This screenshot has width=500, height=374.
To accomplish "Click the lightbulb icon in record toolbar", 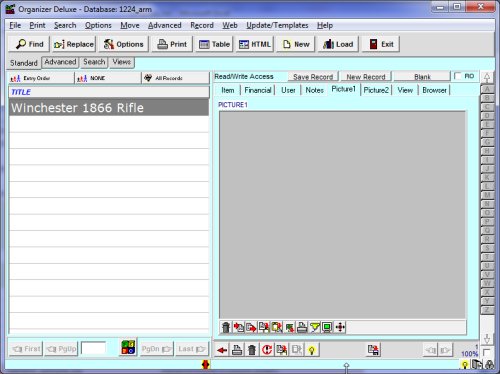I will pyautogui.click(x=312, y=350).
